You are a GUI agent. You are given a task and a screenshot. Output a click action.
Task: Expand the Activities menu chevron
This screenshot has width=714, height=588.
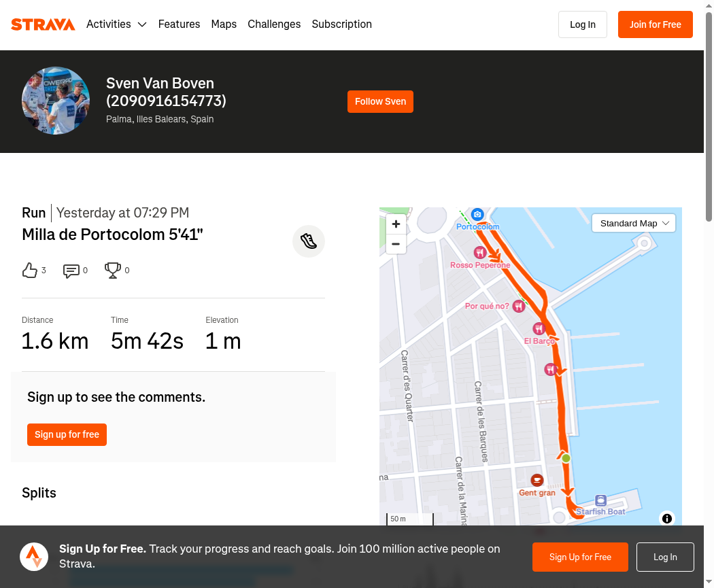click(x=142, y=24)
